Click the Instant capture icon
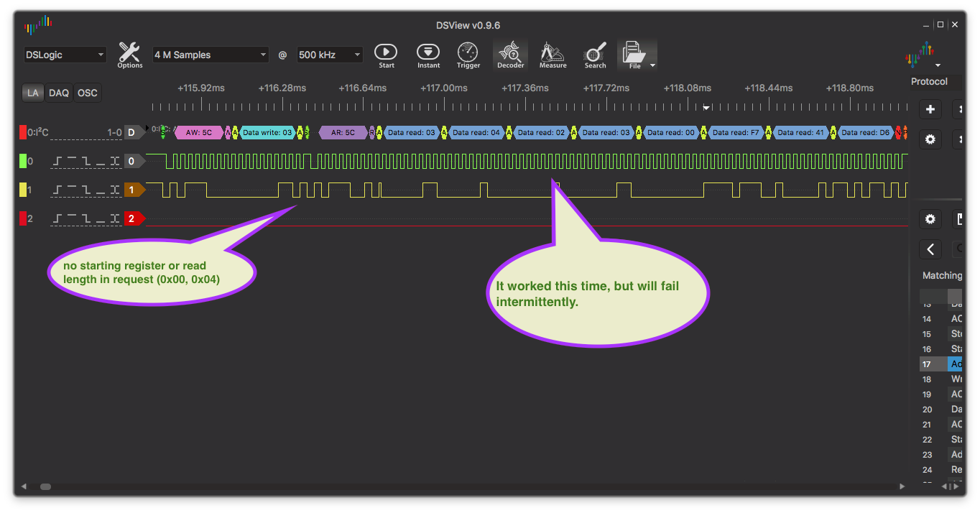980x513 pixels. pos(428,55)
